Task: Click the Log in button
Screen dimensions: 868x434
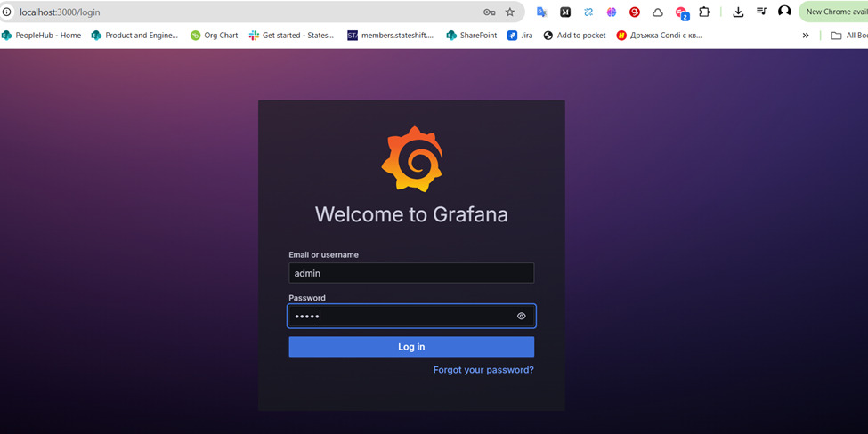Action: click(411, 347)
